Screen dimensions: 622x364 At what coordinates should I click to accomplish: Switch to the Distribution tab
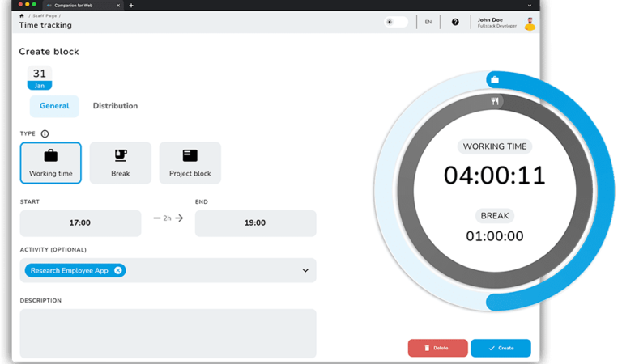tap(115, 106)
